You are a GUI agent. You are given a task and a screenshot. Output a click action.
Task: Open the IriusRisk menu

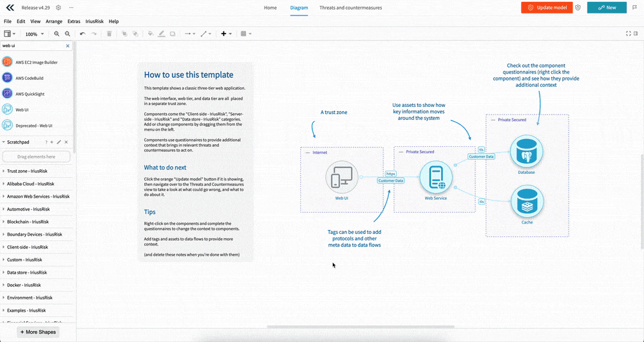click(95, 21)
